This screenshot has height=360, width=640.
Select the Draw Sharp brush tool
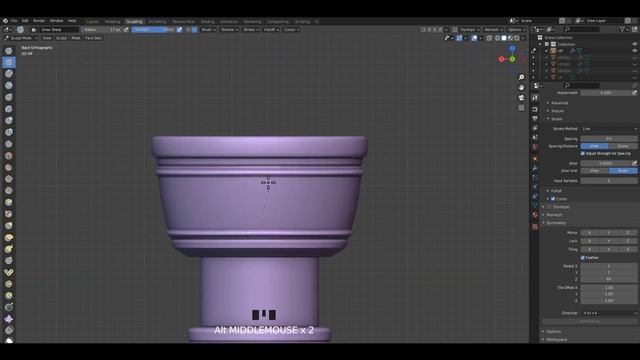[9, 62]
